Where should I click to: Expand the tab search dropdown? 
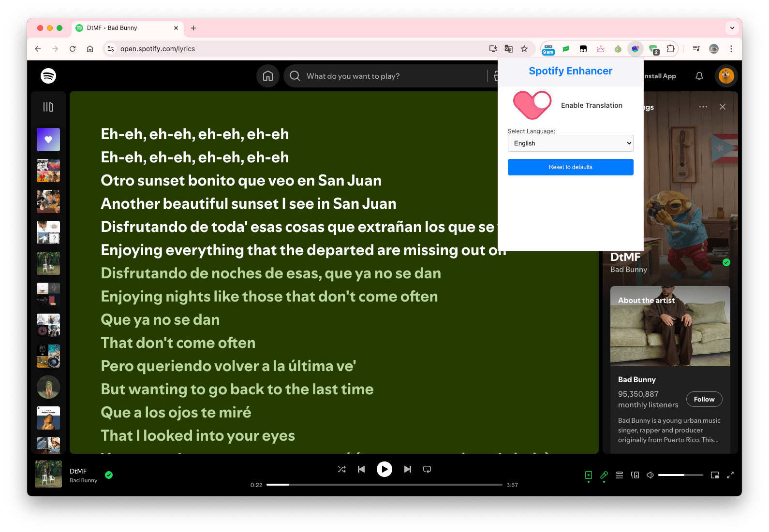[x=732, y=28]
